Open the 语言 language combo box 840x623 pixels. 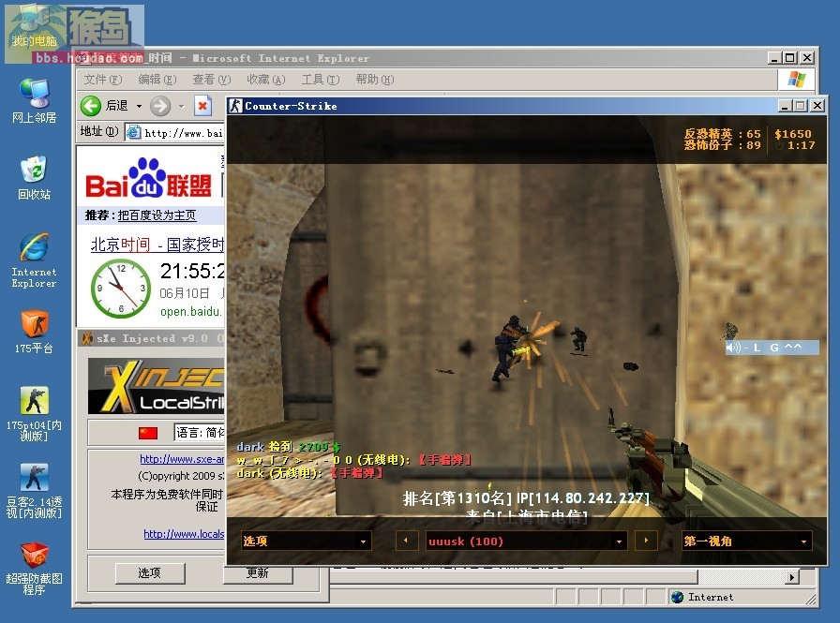[200, 432]
